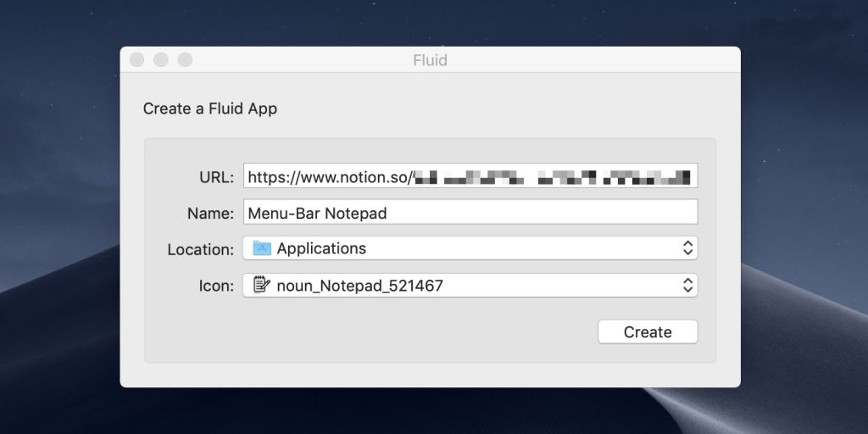Click the URL: label
This screenshot has width=868, height=434.
tap(217, 177)
